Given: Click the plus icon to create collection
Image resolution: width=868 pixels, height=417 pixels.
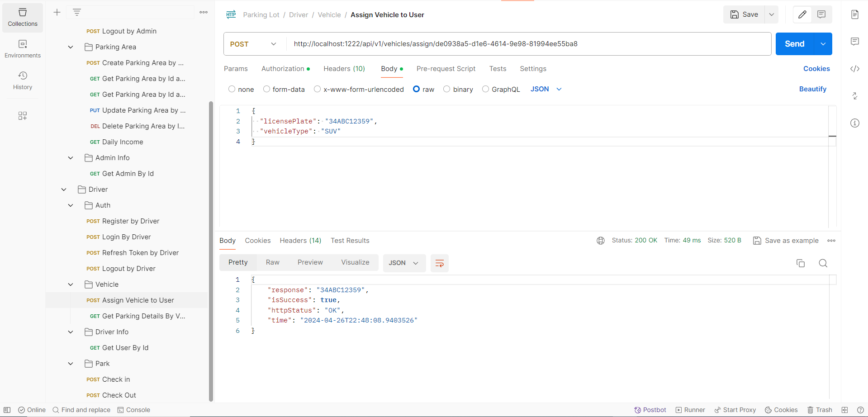Looking at the screenshot, I should click(x=57, y=12).
